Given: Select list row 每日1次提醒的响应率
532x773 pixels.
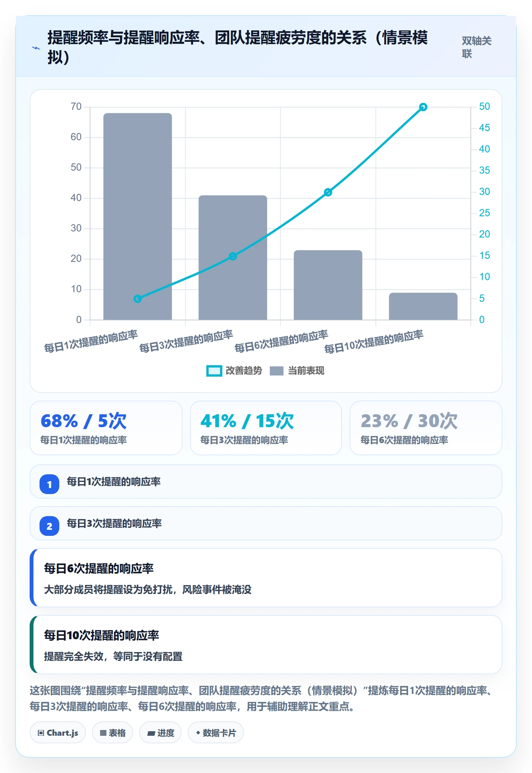Looking at the screenshot, I should pyautogui.click(x=266, y=482).
